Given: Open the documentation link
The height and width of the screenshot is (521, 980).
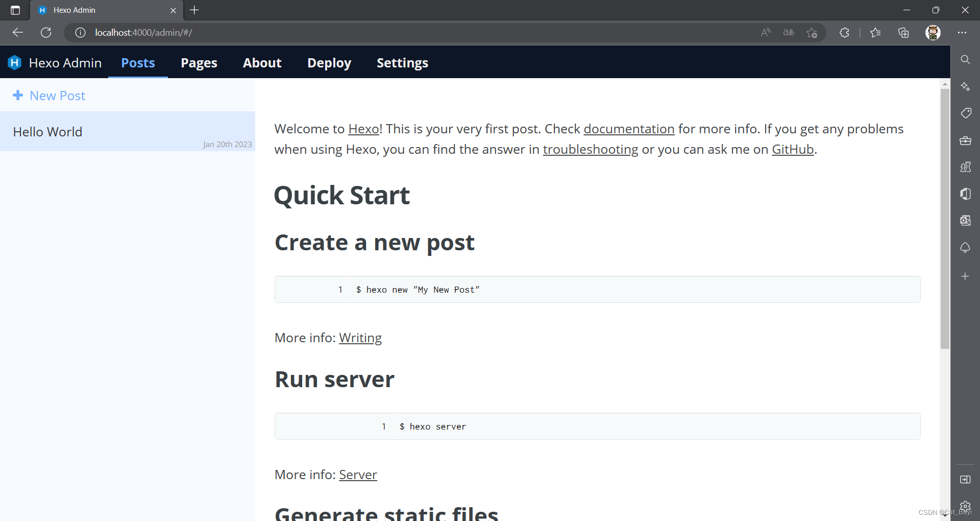Looking at the screenshot, I should [629, 129].
